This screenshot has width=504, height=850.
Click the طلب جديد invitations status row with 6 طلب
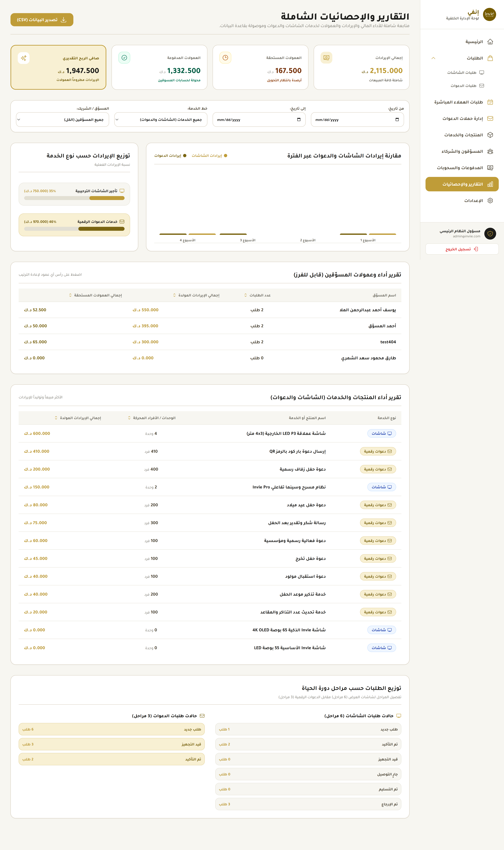click(111, 729)
